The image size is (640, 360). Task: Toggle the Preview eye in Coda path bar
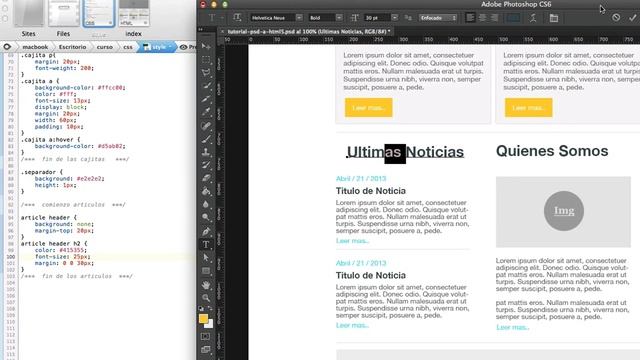pos(184,47)
